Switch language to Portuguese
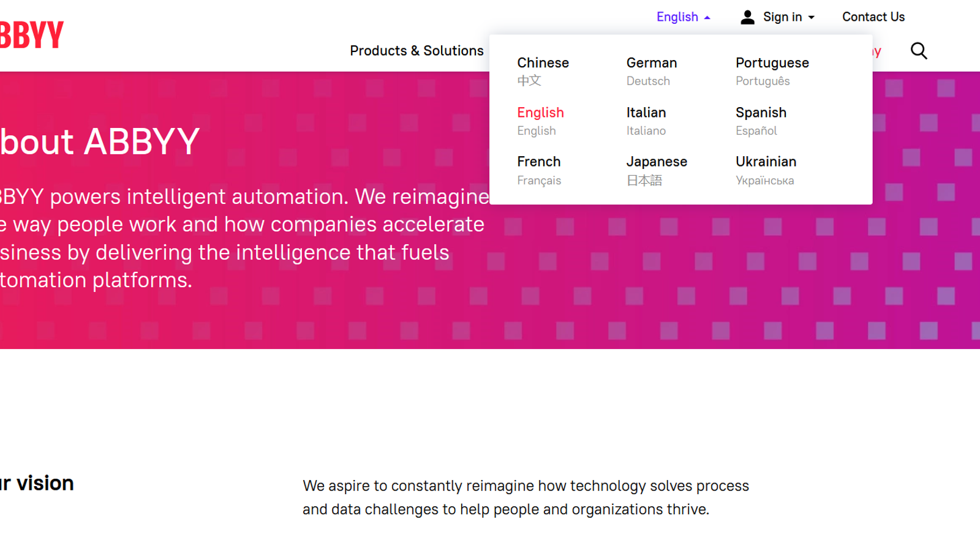This screenshot has width=980, height=551. tap(772, 71)
